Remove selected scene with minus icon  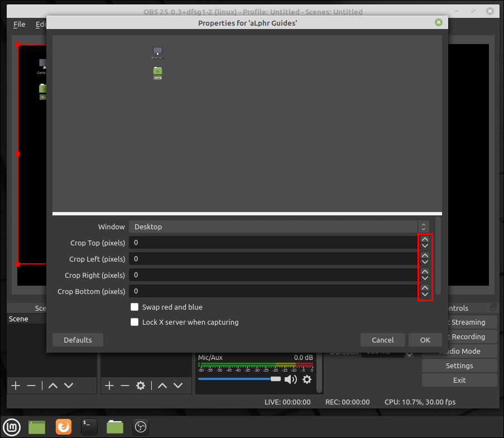31,386
